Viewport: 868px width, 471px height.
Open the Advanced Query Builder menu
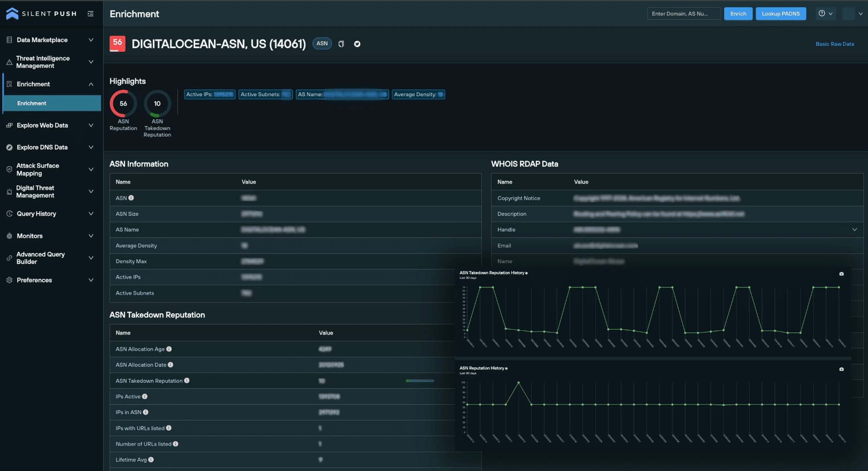(x=51, y=258)
